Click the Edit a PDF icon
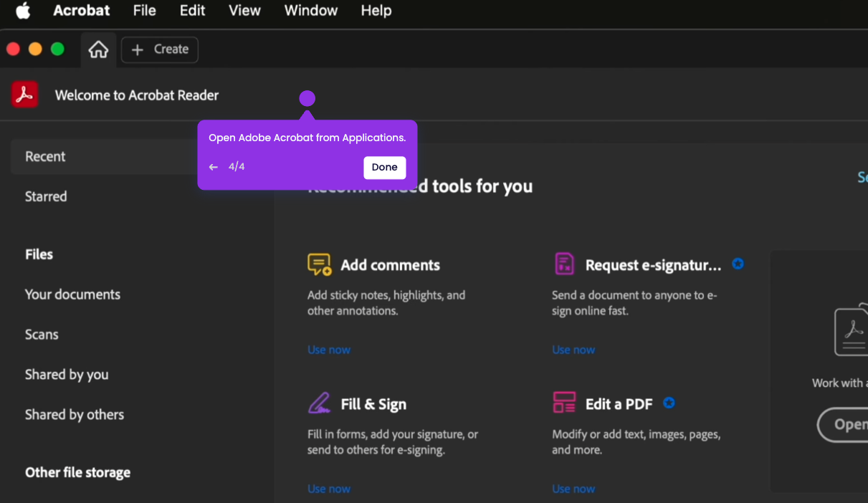This screenshot has height=503, width=868. coord(564,403)
